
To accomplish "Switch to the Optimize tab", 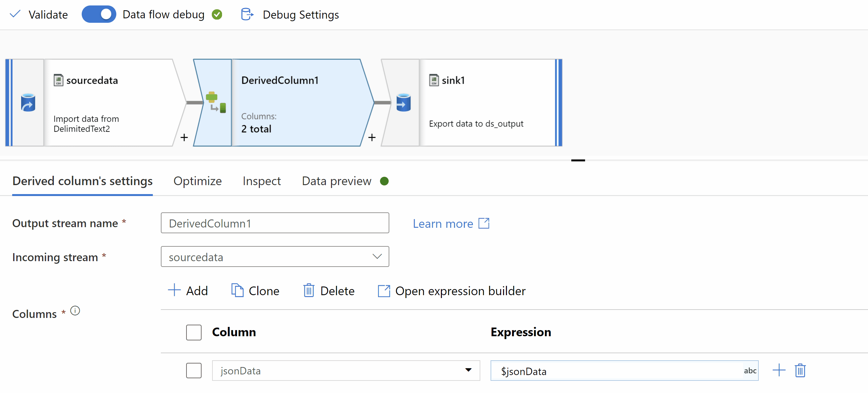I will click(197, 181).
